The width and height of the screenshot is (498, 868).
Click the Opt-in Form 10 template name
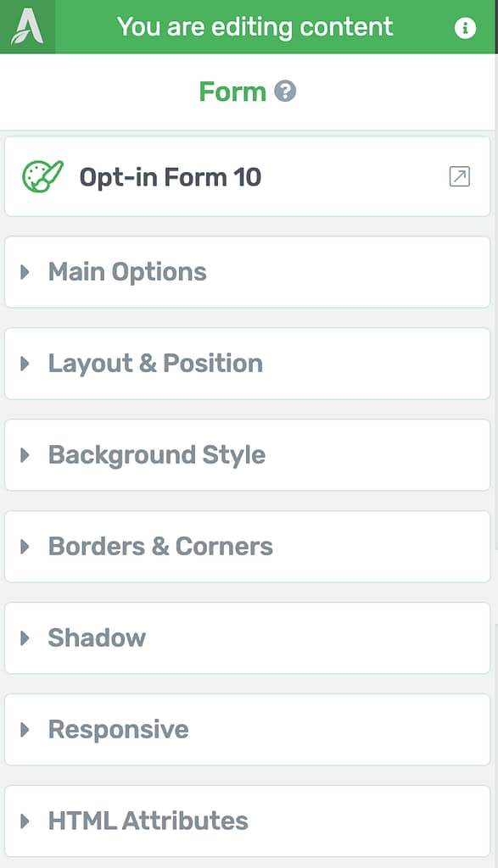tap(170, 177)
